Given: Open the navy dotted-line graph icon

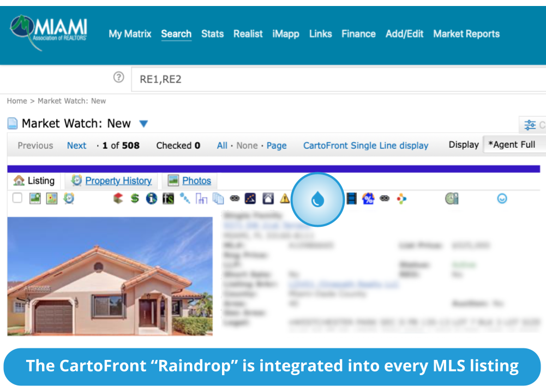Looking at the screenshot, I should point(250,198).
